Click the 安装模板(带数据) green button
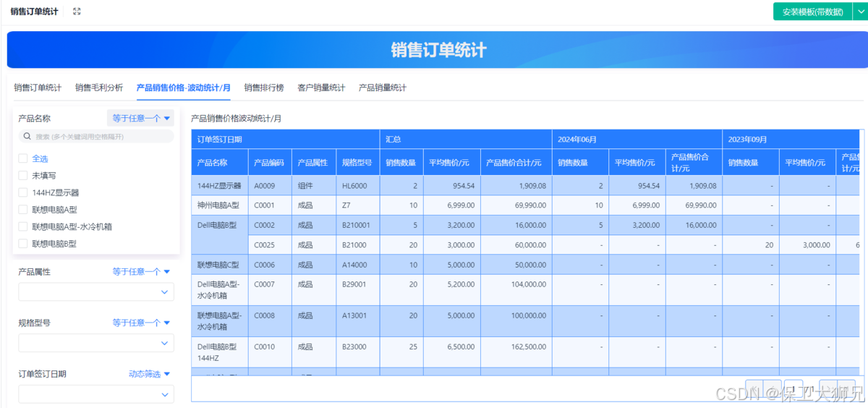Viewport: 868px width, 408px height. point(812,12)
